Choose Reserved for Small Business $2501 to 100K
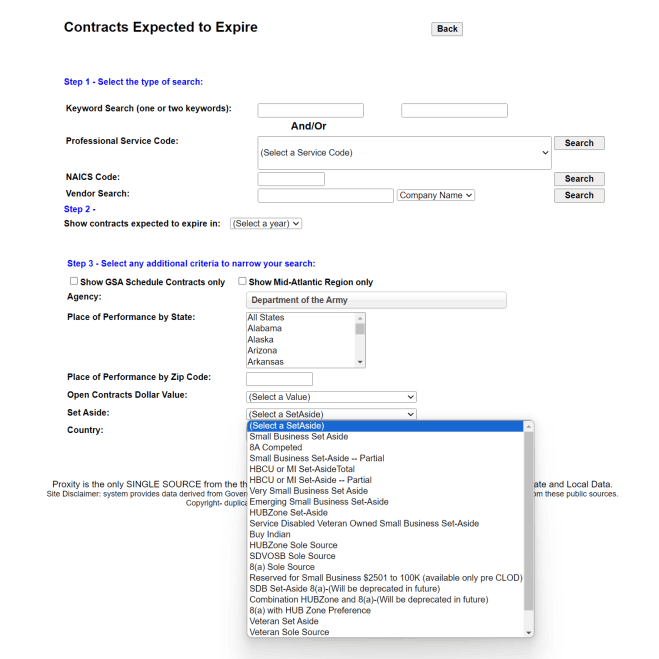 pyautogui.click(x=385, y=578)
